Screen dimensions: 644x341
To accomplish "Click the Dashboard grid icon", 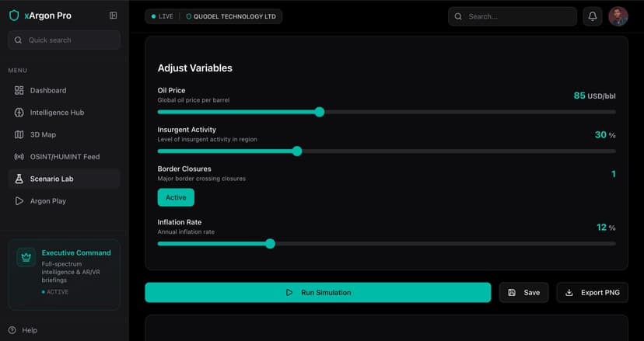I will click(x=19, y=90).
